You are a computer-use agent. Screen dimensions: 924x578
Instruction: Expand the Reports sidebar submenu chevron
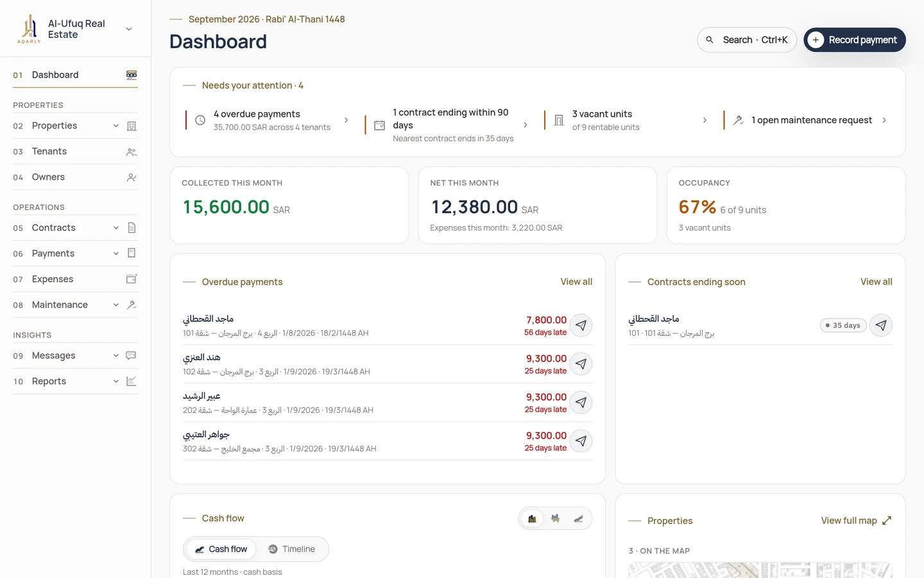pyautogui.click(x=116, y=381)
